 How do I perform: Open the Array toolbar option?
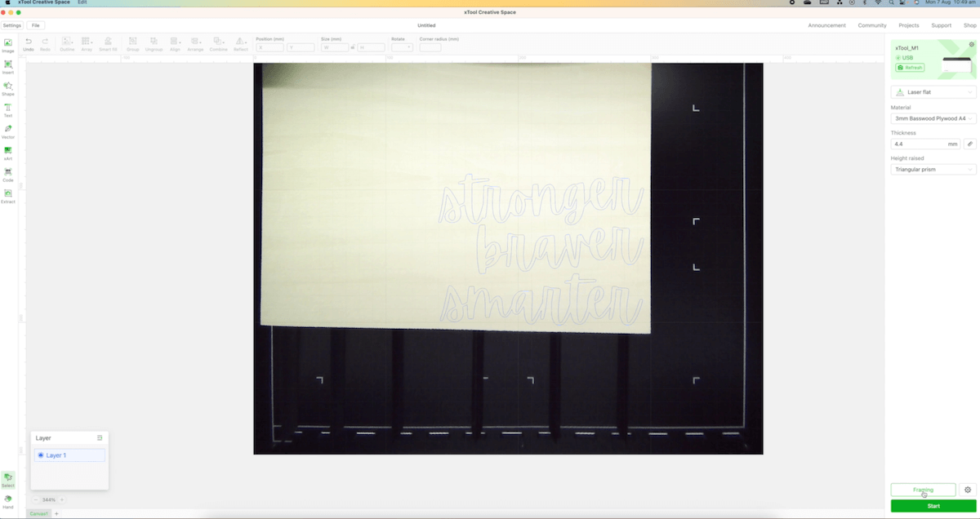click(87, 44)
